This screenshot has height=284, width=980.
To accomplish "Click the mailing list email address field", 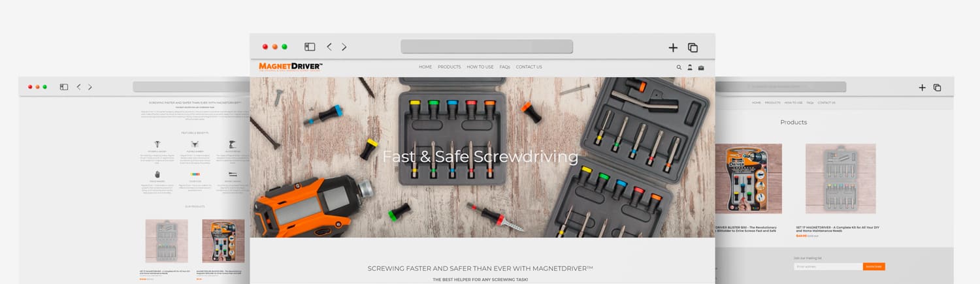I will coord(828,266).
